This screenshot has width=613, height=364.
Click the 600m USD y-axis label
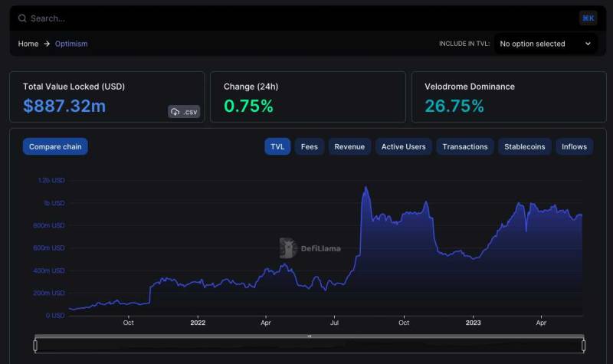click(49, 248)
